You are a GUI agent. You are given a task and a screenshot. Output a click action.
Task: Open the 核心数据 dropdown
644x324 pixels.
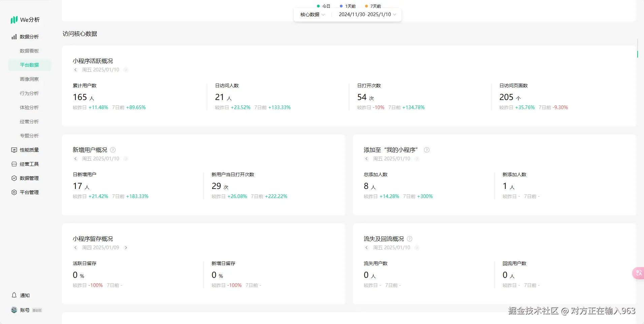click(x=312, y=14)
